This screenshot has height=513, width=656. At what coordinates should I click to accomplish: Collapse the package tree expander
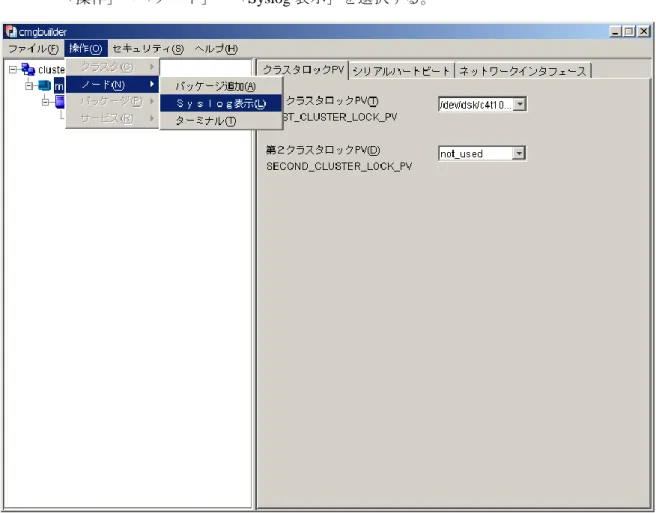pos(46,102)
